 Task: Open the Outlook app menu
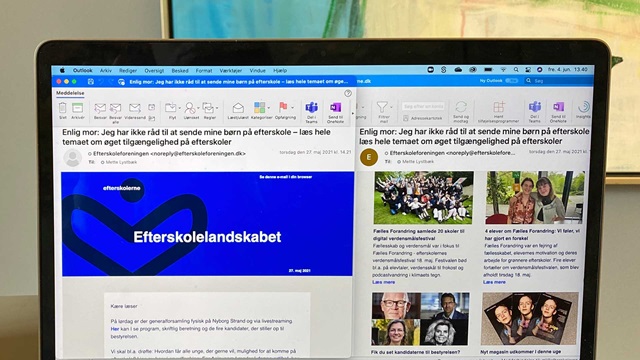82,70
